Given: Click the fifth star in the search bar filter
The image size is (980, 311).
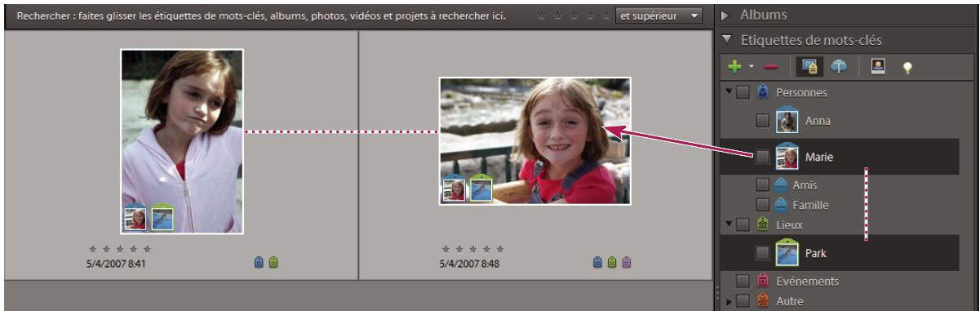Looking at the screenshot, I should pyautogui.click(x=605, y=16).
